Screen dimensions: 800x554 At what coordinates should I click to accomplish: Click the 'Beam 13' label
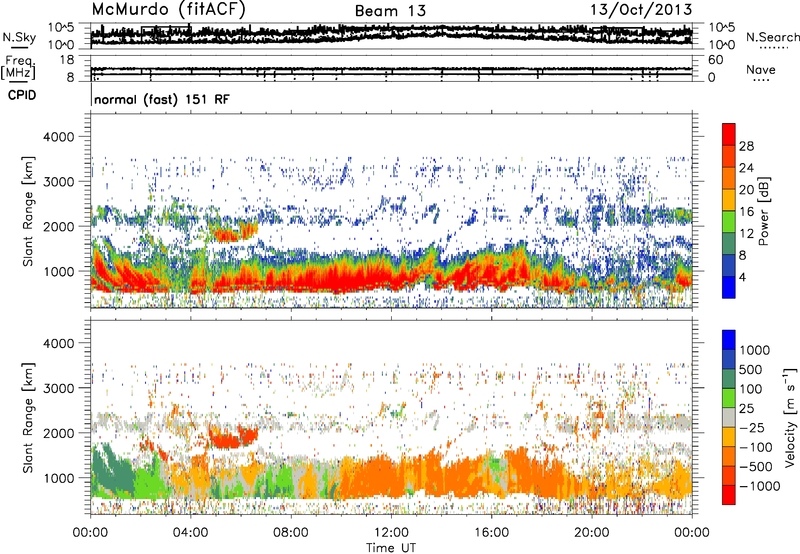[390, 11]
